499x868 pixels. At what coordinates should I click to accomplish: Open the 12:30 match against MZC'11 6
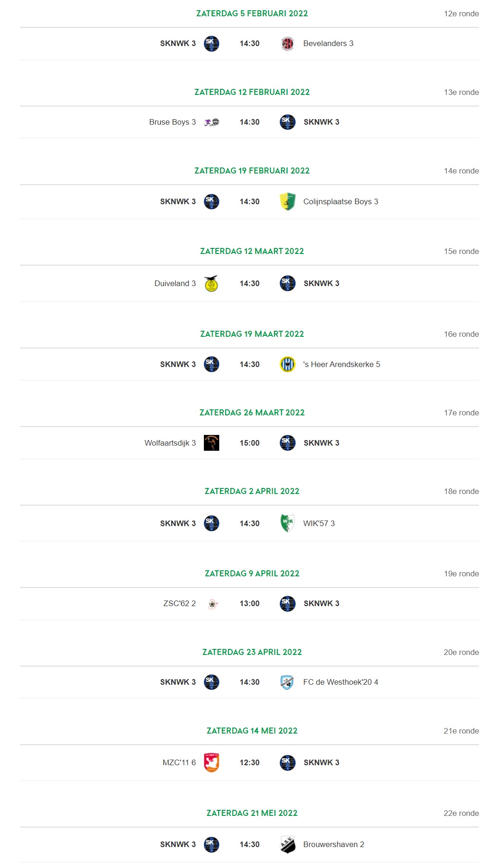(249, 762)
